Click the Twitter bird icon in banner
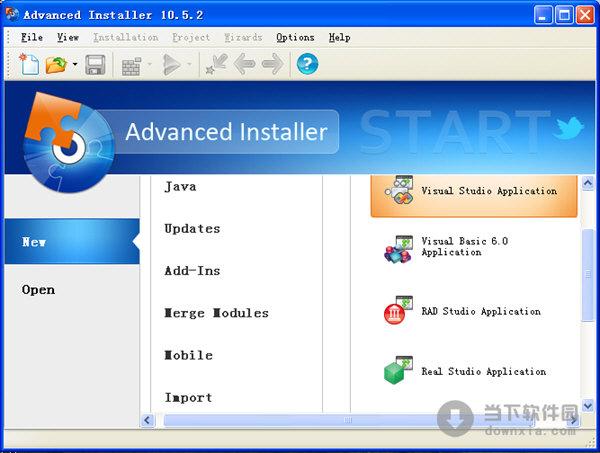600x453 pixels. point(568,128)
